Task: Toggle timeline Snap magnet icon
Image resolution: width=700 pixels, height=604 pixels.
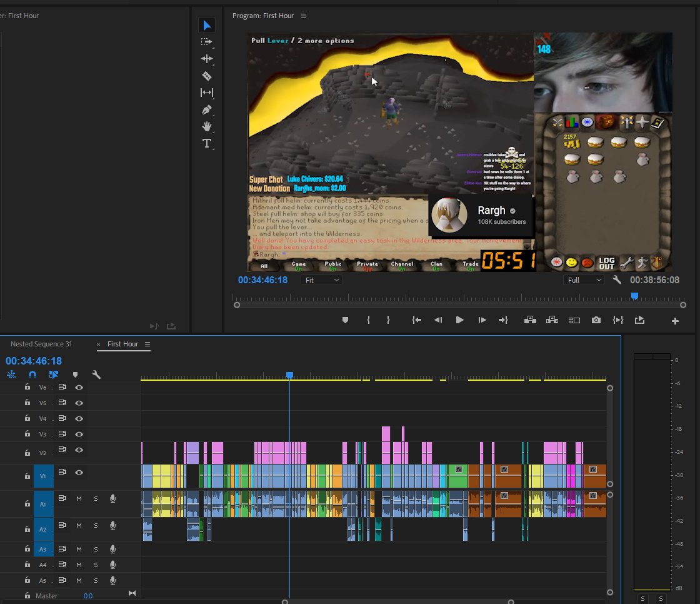Action: click(x=32, y=375)
